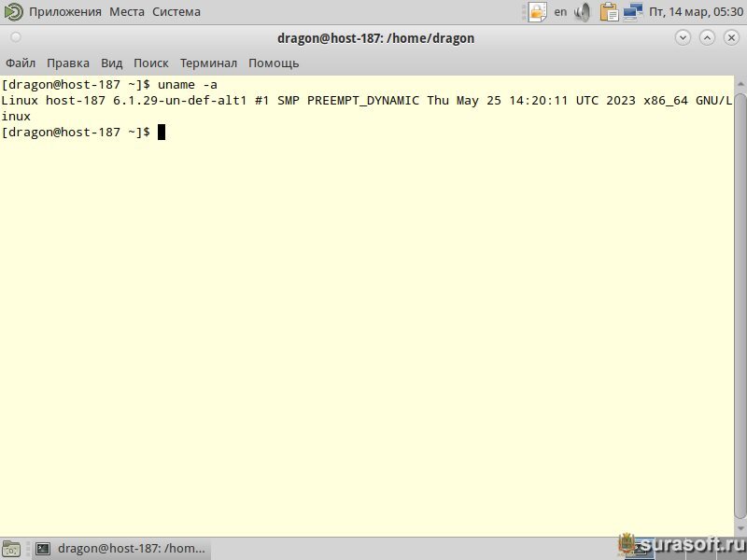Click the scrollbar up arrow
This screenshot has width=747, height=560.
740,84
